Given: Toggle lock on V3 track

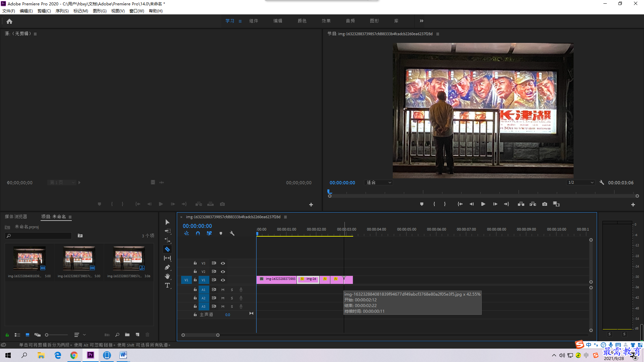Looking at the screenshot, I should point(195,263).
